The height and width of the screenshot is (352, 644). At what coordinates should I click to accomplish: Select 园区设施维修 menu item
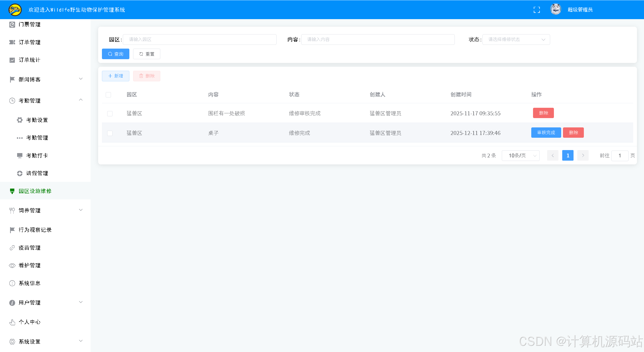click(x=45, y=191)
